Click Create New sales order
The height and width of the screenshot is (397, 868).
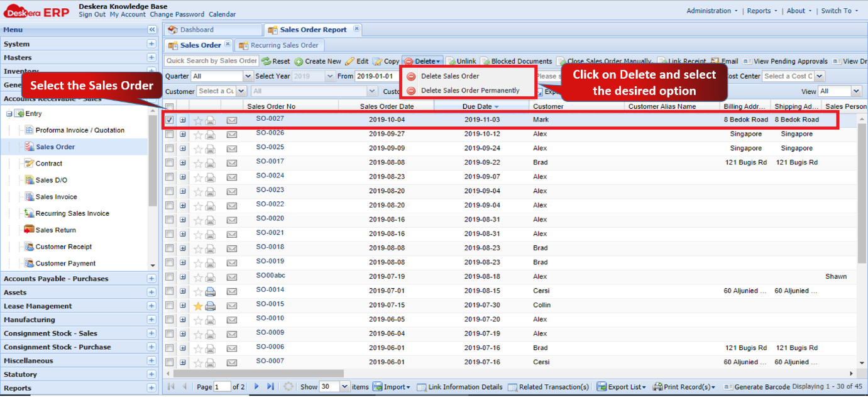[318, 61]
